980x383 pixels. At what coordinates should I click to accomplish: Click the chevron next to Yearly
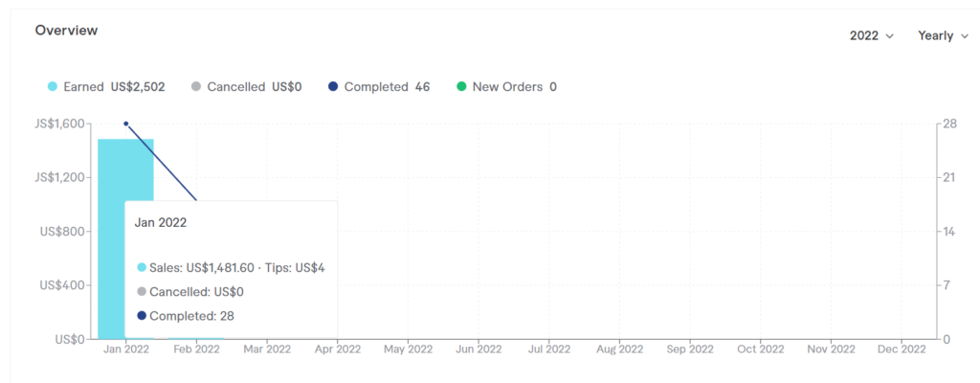[964, 36]
